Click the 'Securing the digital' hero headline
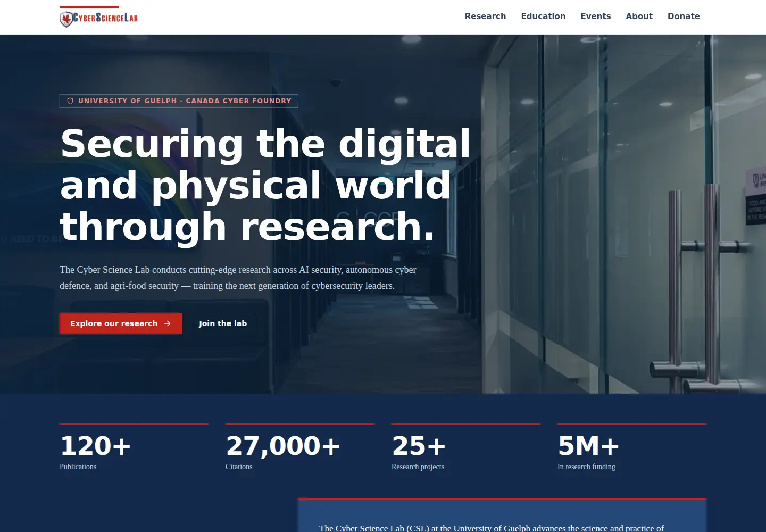766x532 pixels. click(265, 185)
